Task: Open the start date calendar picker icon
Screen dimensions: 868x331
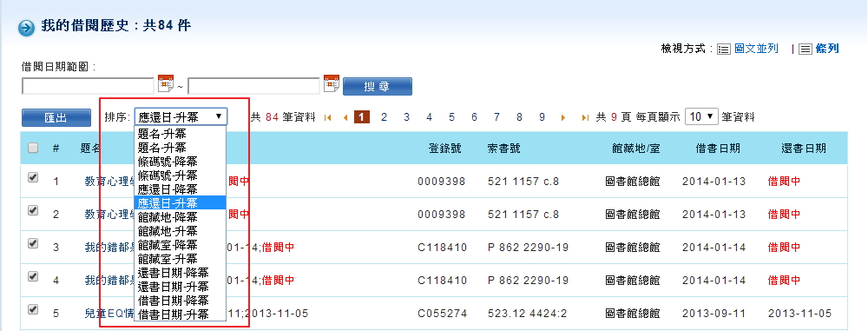Action: (x=166, y=83)
